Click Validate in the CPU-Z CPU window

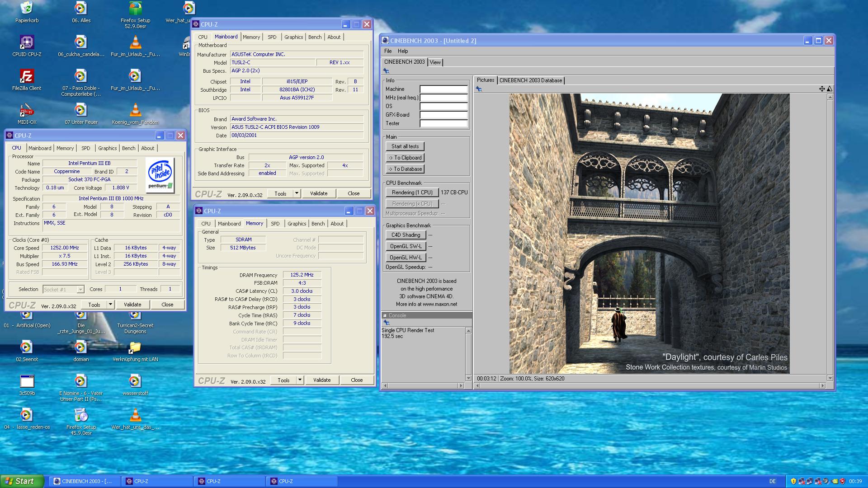click(x=132, y=305)
